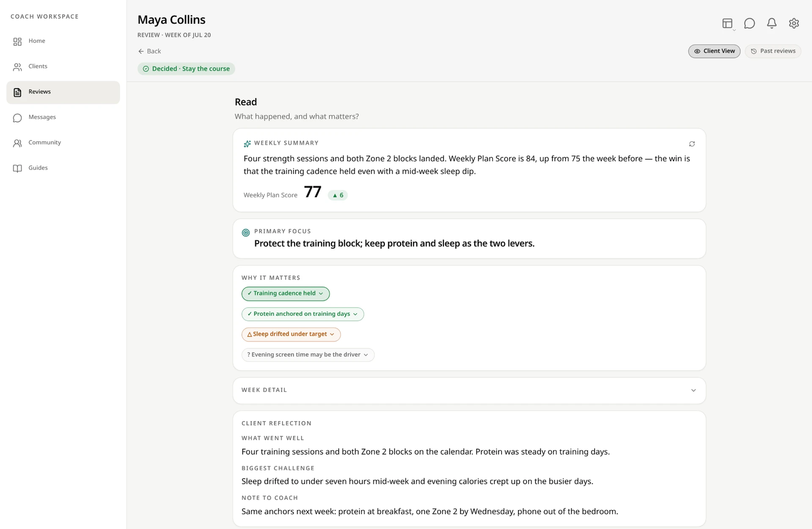
Task: Click the Review · Week of Jul 20 label
Action: (x=174, y=35)
